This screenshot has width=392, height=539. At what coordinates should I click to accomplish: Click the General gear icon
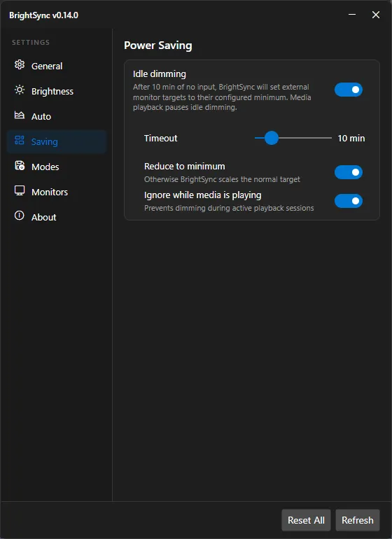pyautogui.click(x=20, y=64)
